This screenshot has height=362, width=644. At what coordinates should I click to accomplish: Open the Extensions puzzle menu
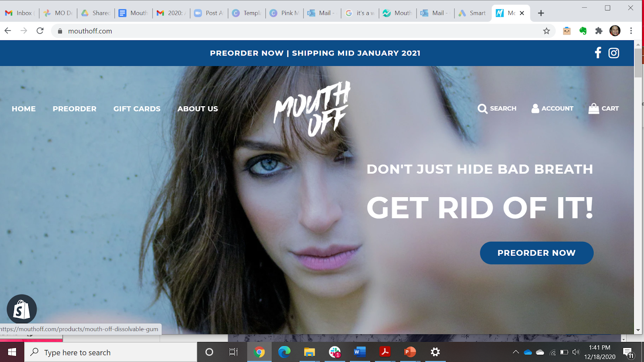point(599,31)
